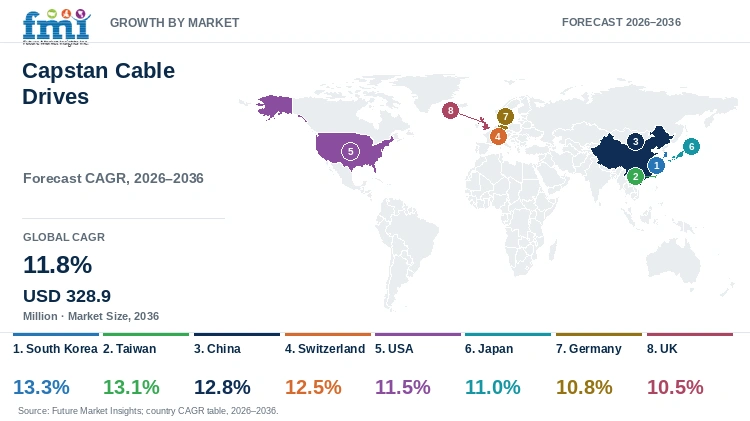Click the "4. Switzerland" legend label
750x421 pixels.
point(325,349)
